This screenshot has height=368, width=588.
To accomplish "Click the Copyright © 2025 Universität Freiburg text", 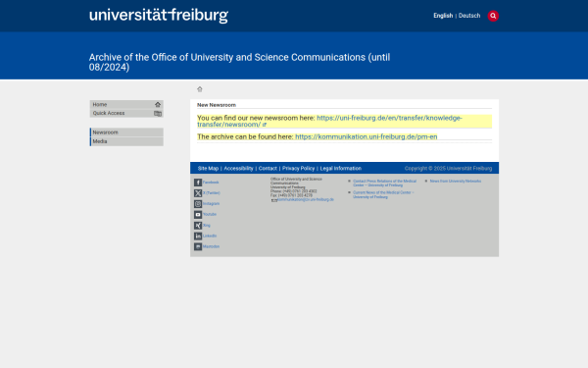I will pyautogui.click(x=448, y=168).
